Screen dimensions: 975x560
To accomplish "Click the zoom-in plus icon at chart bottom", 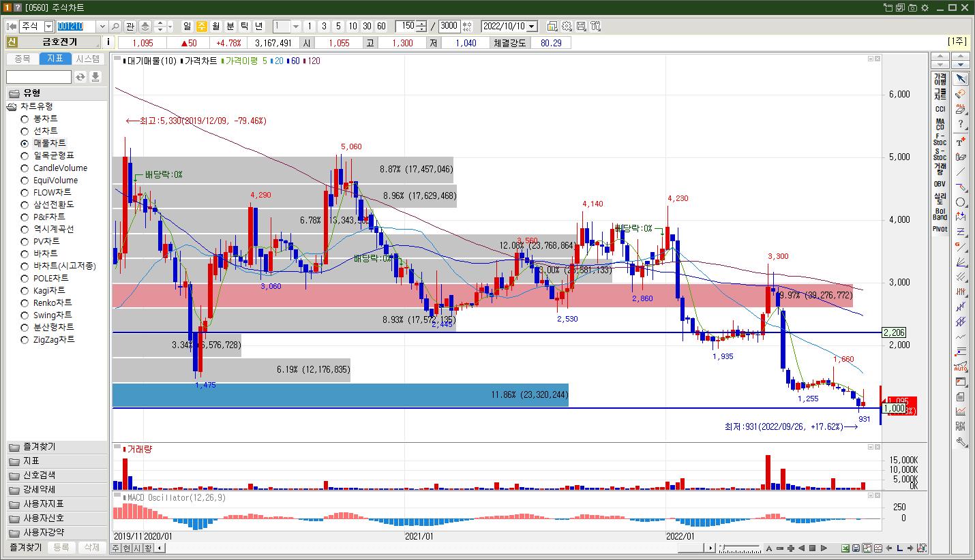I will tap(791, 548).
